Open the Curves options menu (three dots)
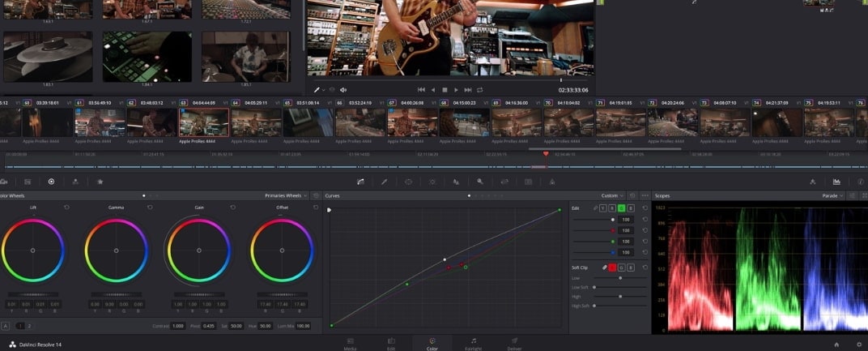This screenshot has width=868, height=351. coord(645,195)
